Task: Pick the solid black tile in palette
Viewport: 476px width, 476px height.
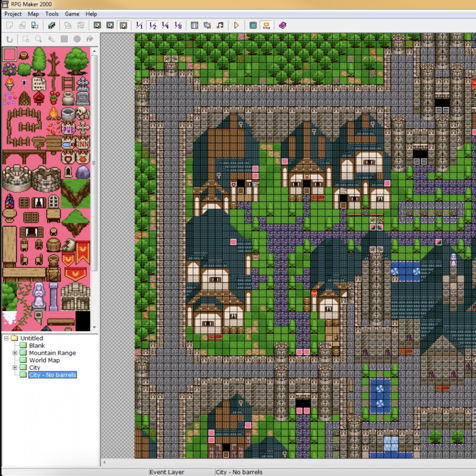Action: [x=82, y=321]
